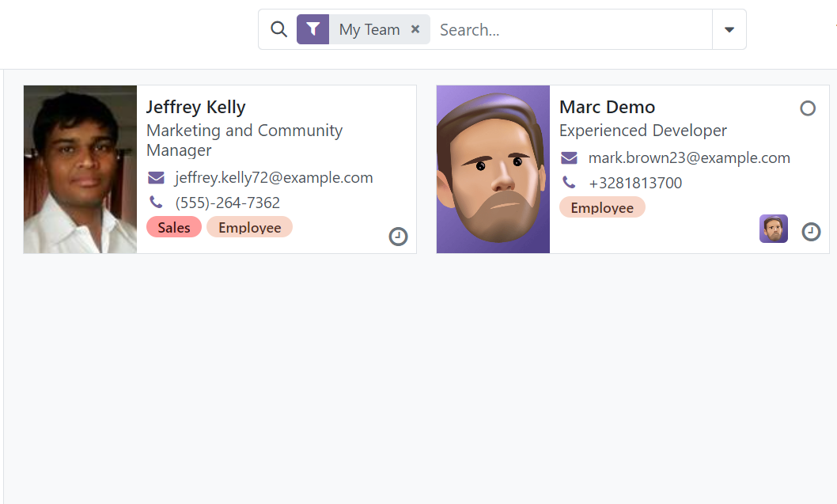Click the purple filter funnel icon

[312, 29]
